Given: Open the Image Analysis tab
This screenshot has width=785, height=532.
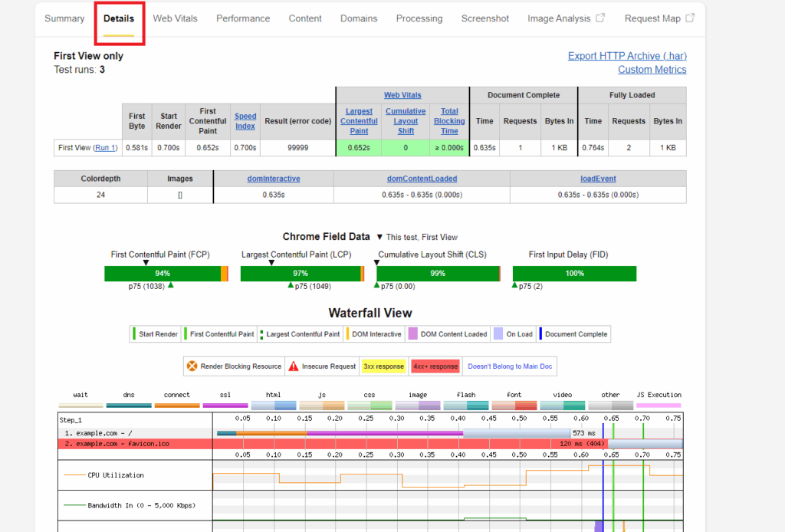Looking at the screenshot, I should coord(559,18).
